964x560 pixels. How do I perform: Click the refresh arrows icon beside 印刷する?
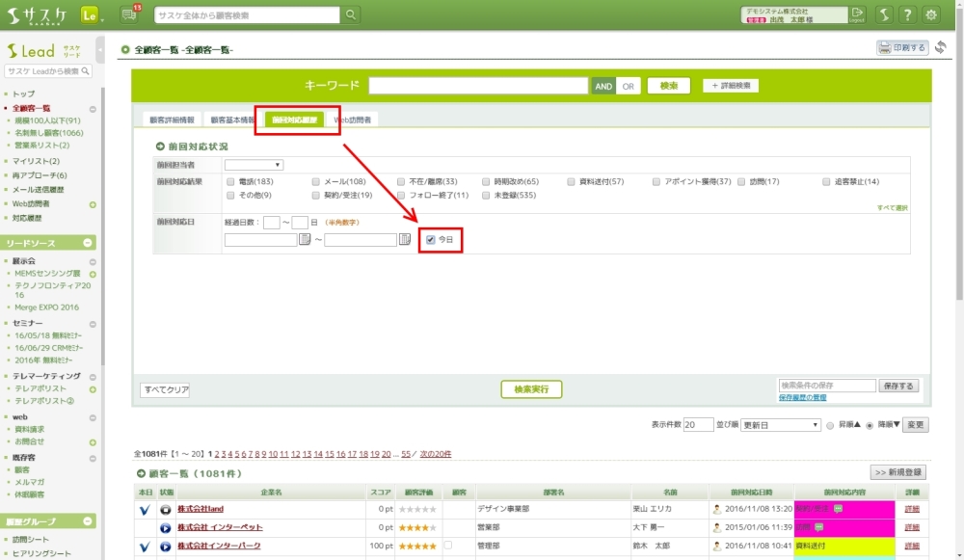pyautogui.click(x=941, y=47)
